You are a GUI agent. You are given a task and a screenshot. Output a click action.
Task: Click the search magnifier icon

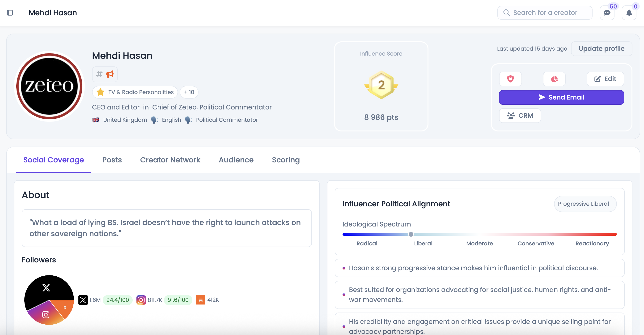click(506, 13)
